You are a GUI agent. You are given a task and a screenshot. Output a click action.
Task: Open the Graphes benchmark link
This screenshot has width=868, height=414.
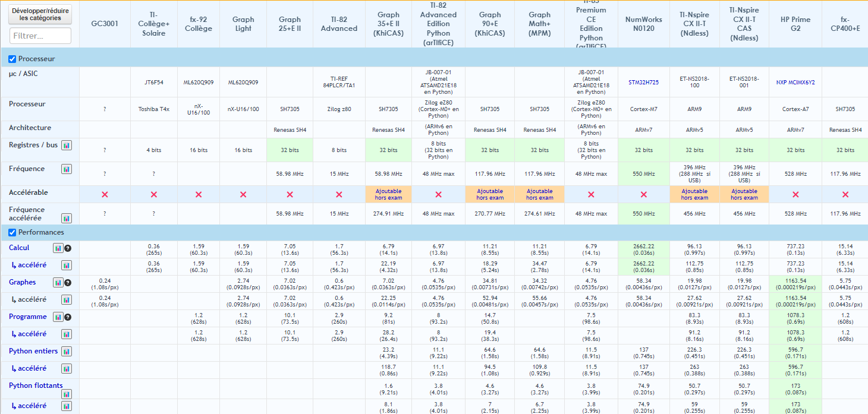coord(22,282)
